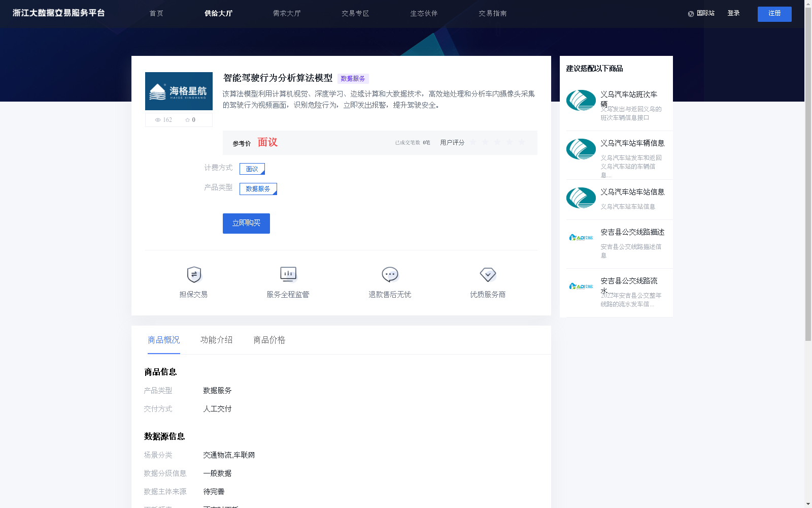This screenshot has width=812, height=508.
Task: Click 担保交易 label text
Action: (193, 295)
